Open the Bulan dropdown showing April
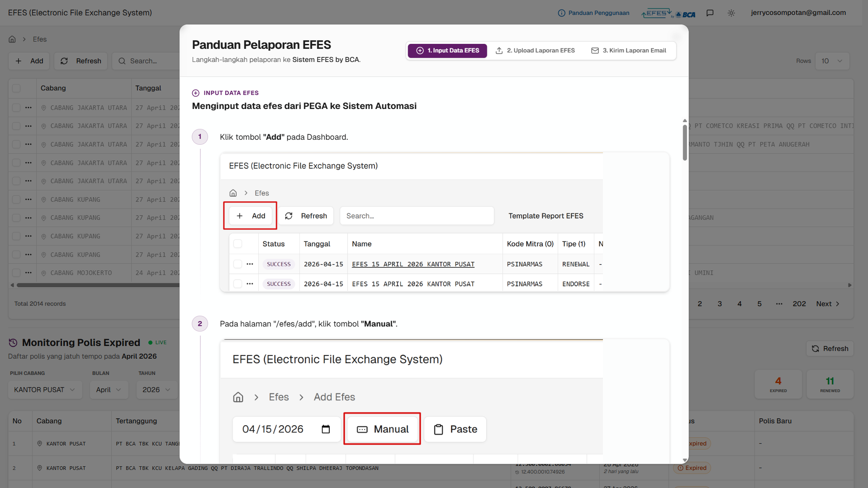The width and height of the screenshot is (868, 488). coord(109,390)
